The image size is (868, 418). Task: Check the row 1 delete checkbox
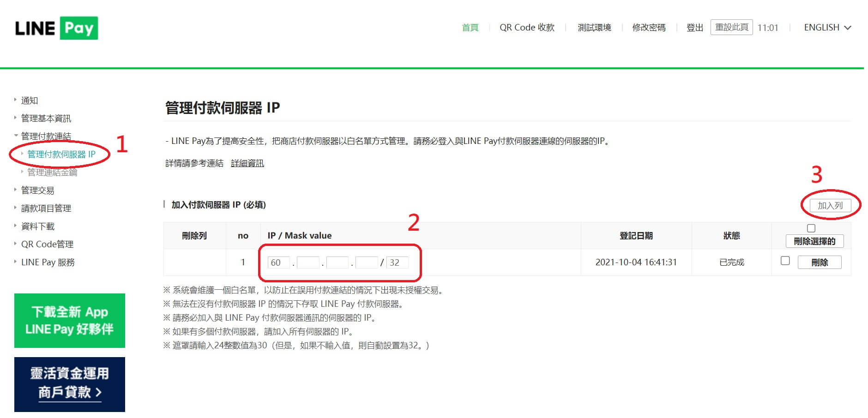click(x=785, y=261)
